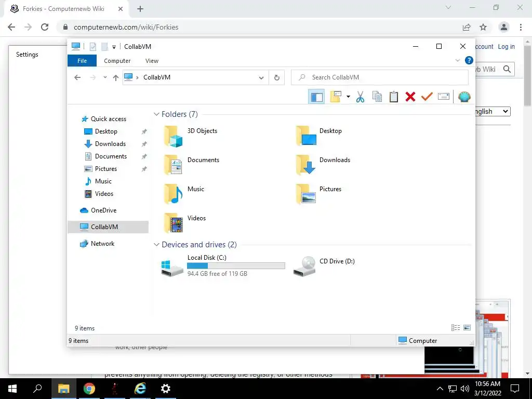Open the address bar history dropdown
Viewport: 532px width, 399px height.
coord(261,78)
